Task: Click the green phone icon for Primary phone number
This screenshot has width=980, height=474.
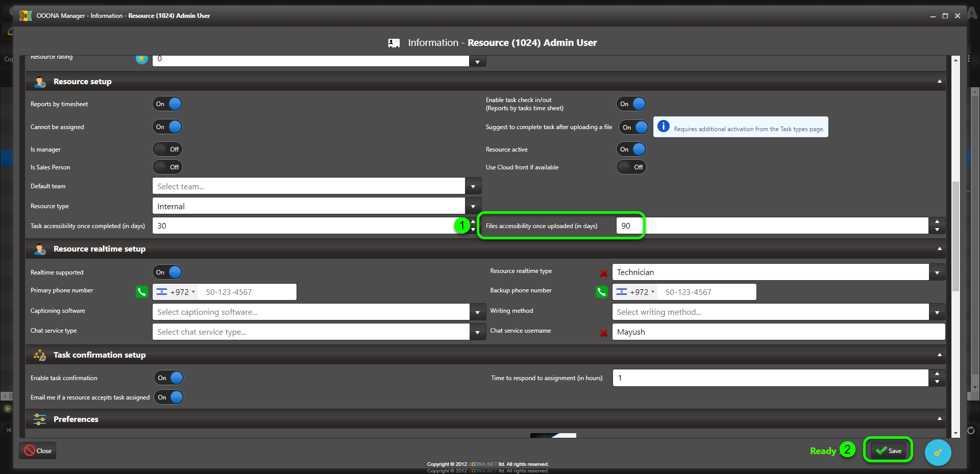Action: click(142, 292)
